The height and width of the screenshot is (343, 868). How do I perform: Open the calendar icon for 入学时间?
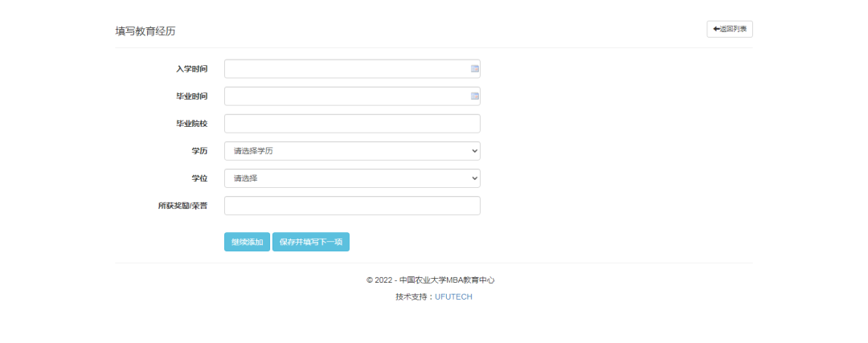(474, 69)
